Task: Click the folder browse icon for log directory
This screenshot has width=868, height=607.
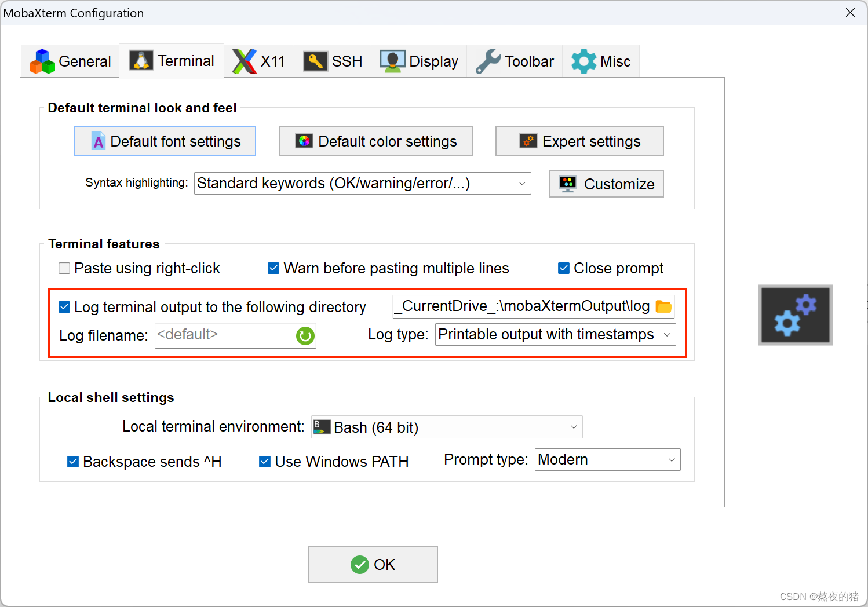Action: pyautogui.click(x=663, y=306)
